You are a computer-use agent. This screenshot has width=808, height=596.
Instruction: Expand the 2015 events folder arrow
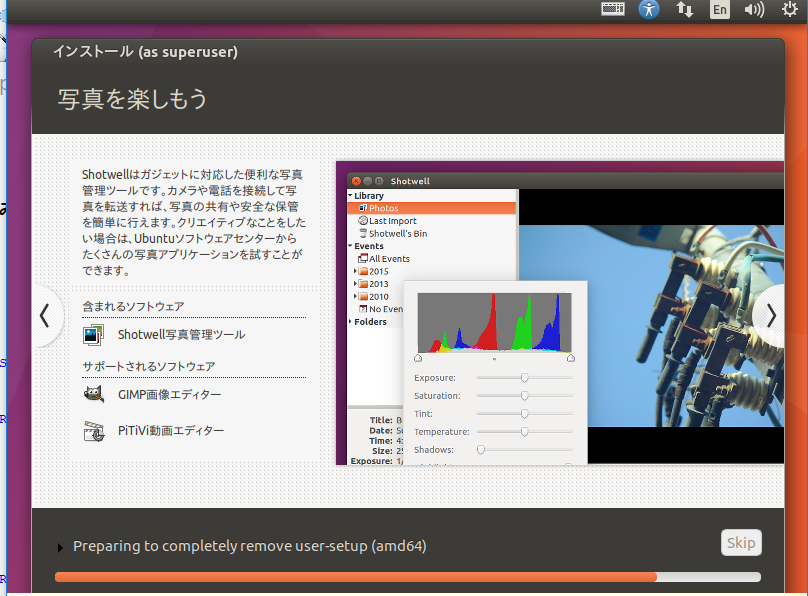pyautogui.click(x=355, y=271)
